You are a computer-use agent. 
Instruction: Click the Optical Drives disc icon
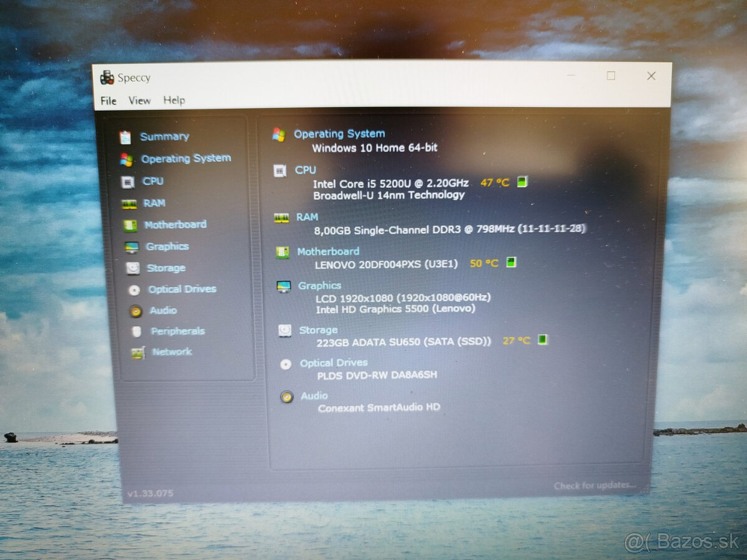(133, 289)
